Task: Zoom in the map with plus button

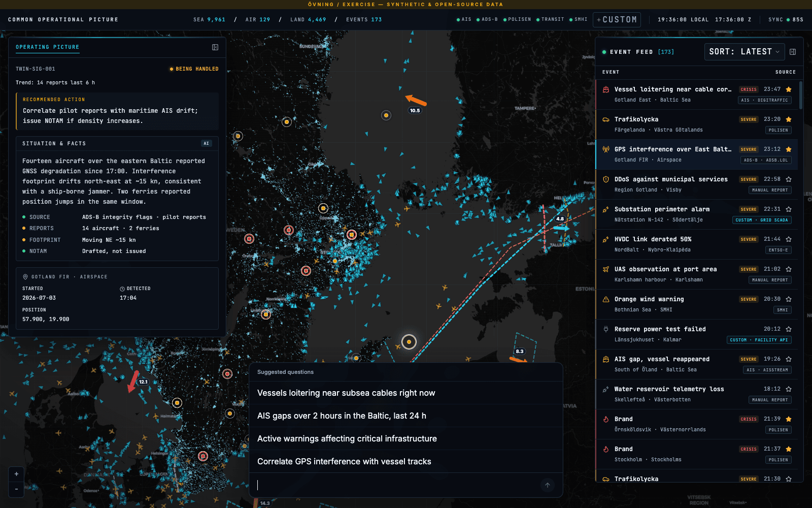Action: tap(16, 474)
